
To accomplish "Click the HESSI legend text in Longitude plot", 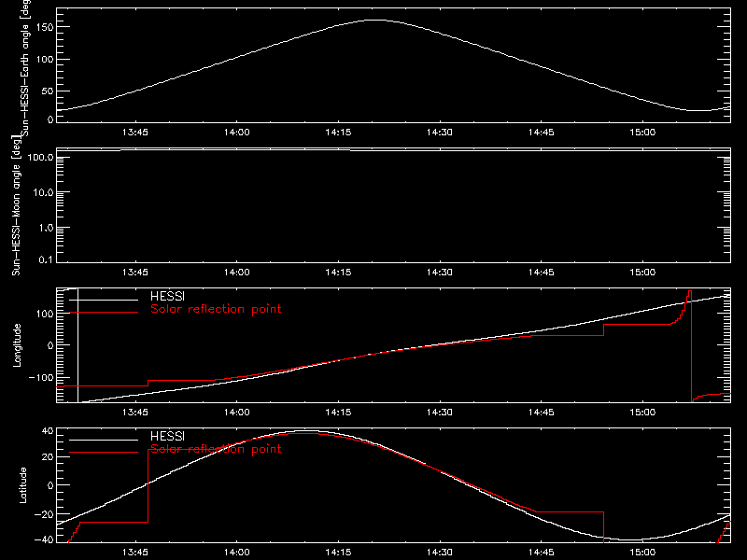I will 167,296.
